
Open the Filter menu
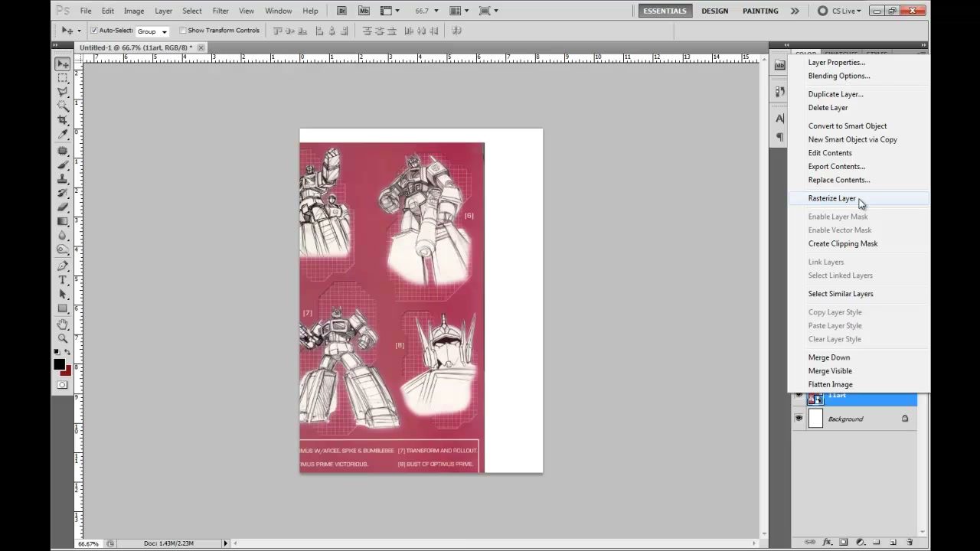220,11
